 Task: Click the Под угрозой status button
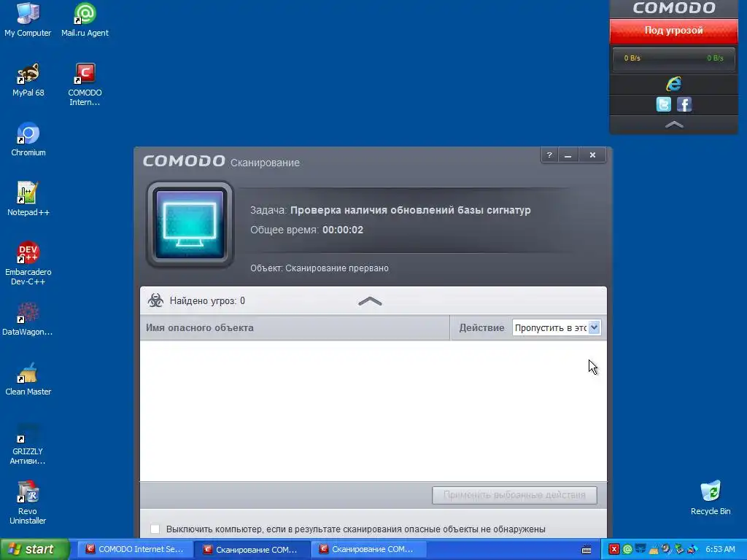(673, 31)
